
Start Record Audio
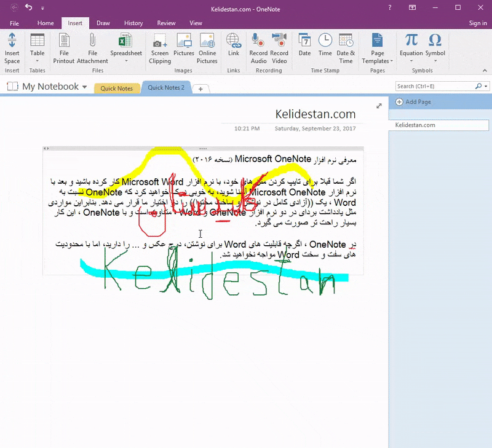point(258,49)
